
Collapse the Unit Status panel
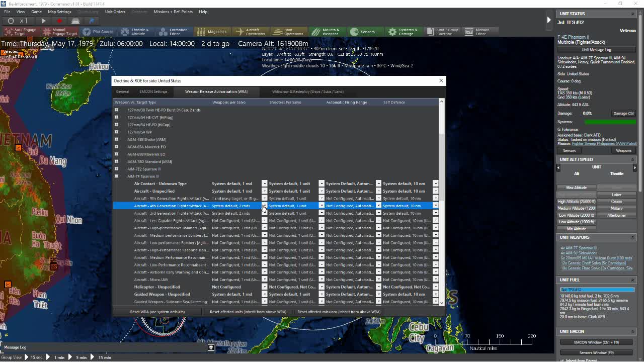tap(633, 14)
